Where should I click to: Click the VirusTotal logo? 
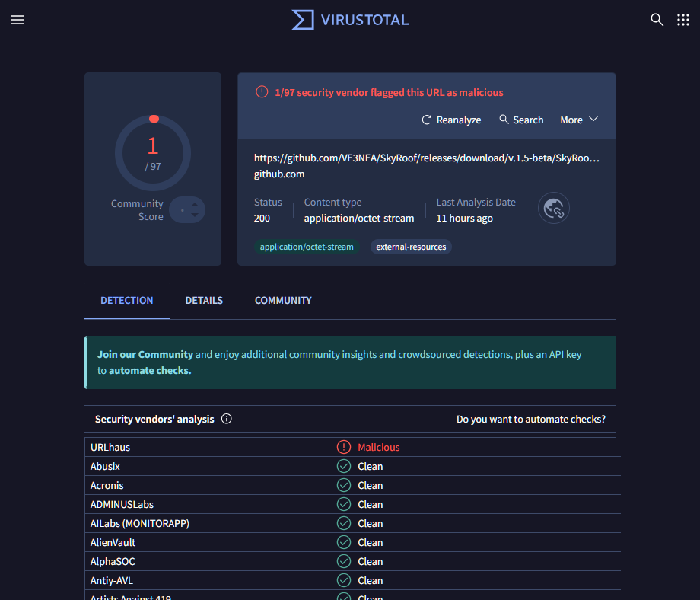click(x=350, y=20)
